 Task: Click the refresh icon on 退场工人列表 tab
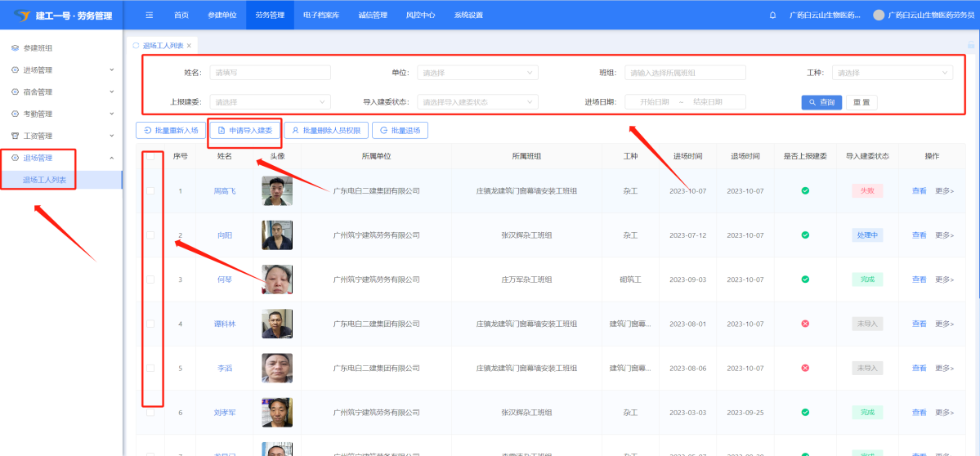(x=136, y=46)
